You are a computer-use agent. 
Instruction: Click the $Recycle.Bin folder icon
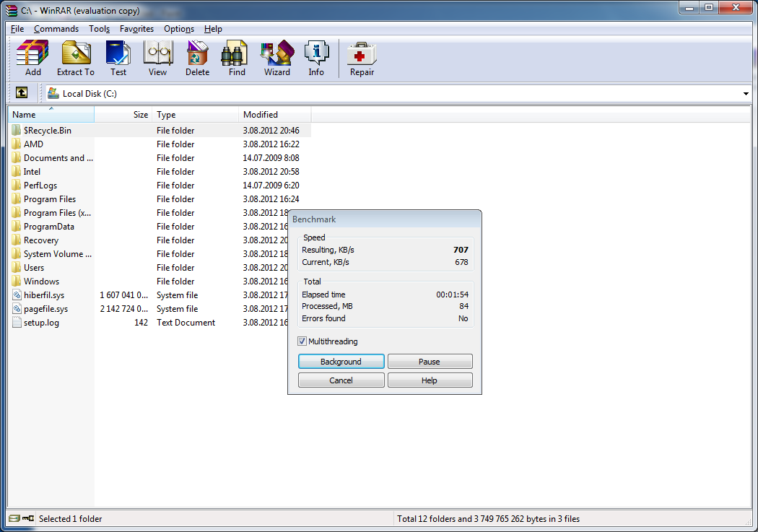coord(17,130)
